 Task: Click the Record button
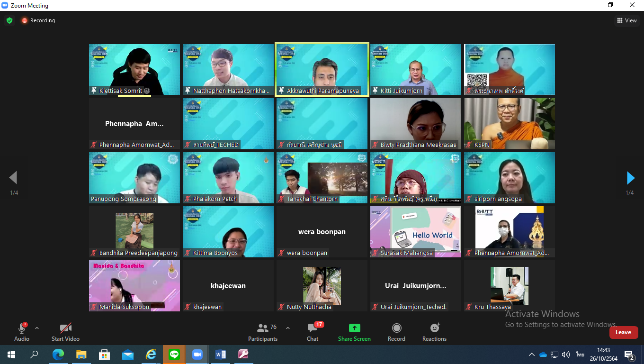396,332
